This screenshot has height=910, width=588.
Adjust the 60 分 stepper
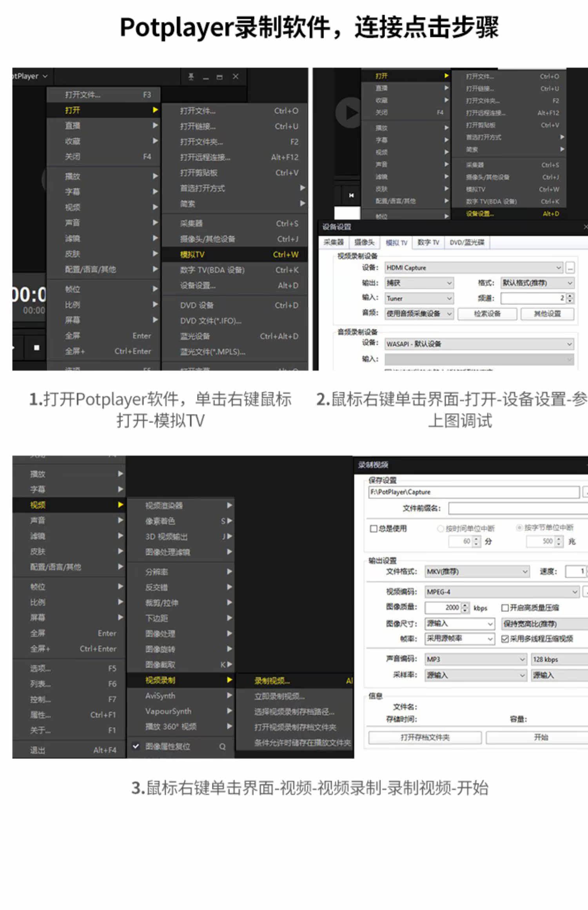[476, 542]
